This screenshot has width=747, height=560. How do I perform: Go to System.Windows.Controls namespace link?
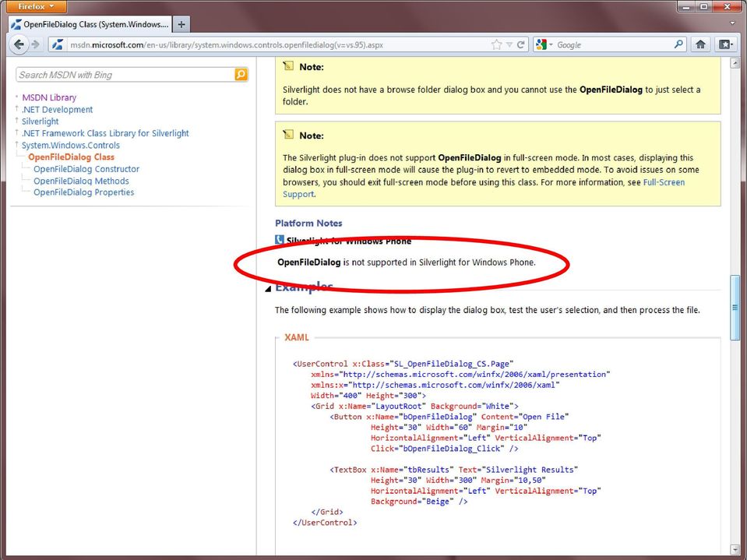click(x=71, y=145)
